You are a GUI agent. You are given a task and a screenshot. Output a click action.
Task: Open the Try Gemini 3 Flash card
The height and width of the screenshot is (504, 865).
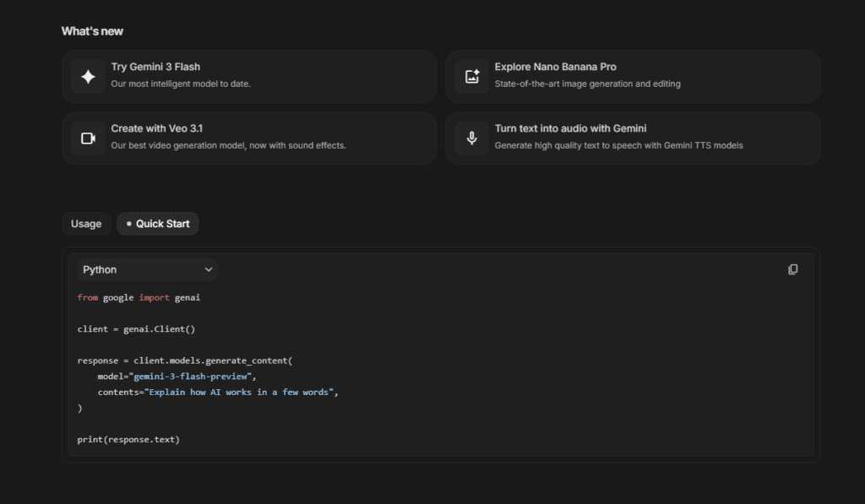tap(248, 76)
